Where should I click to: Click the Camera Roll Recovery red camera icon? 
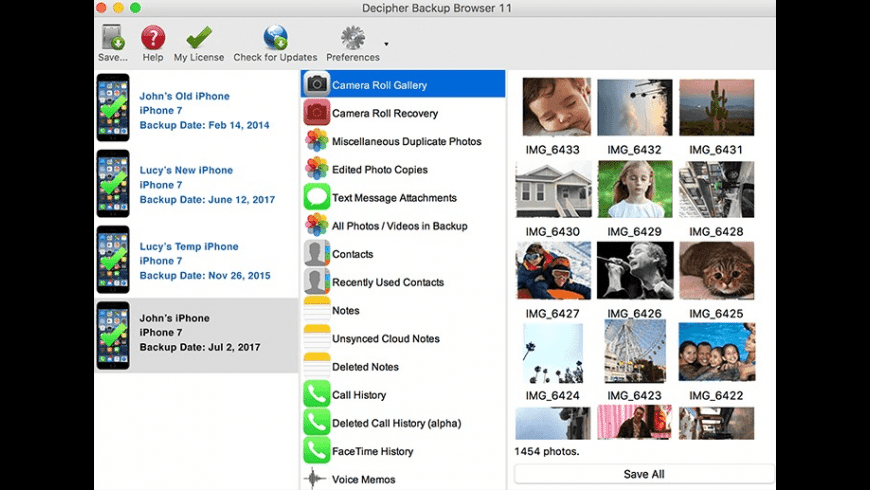317,113
